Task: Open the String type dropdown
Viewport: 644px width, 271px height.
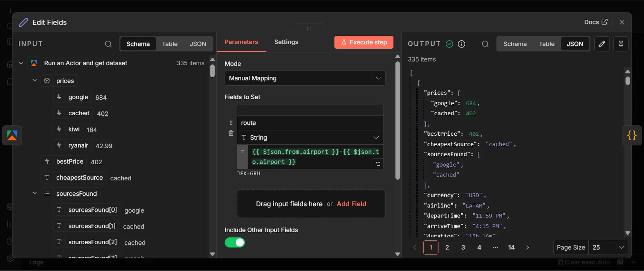Action: point(310,138)
